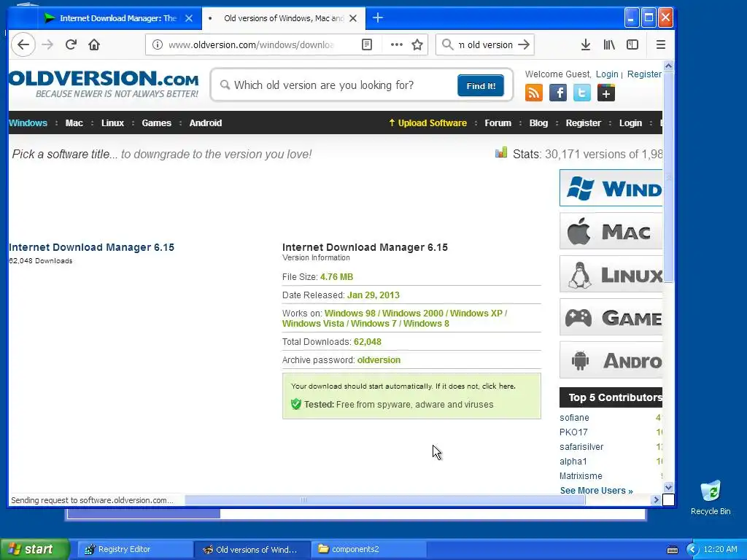The height and width of the screenshot is (560, 747).
Task: Click horizontal scrollbar right arrow
Action: [656, 499]
